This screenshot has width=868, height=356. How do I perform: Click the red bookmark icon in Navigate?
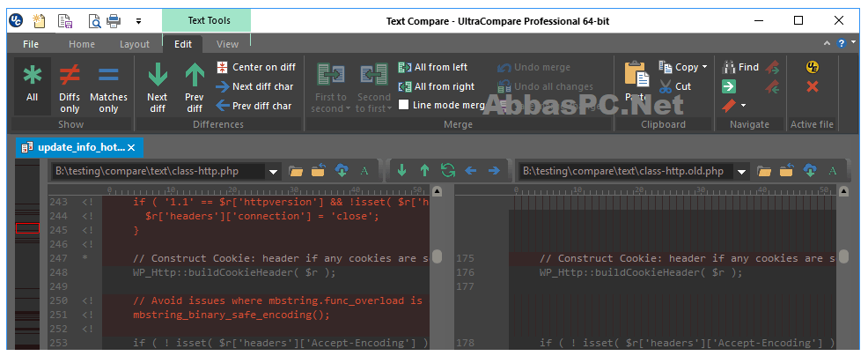coord(729,106)
